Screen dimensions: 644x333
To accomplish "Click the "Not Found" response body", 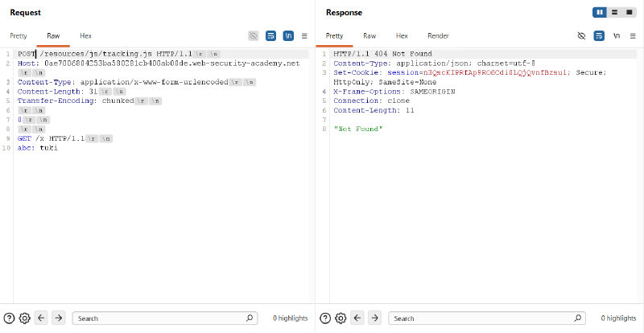I will [x=358, y=129].
